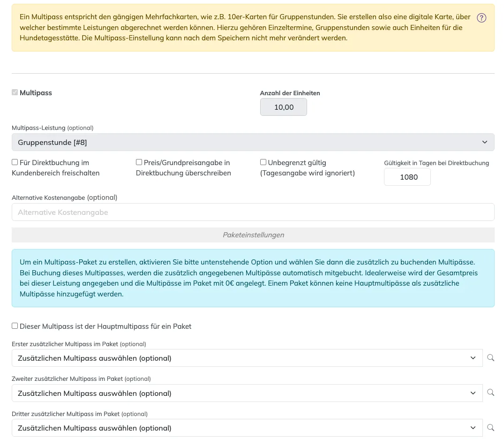The width and height of the screenshot is (504, 447).
Task: Click the Unbegrenzt gültig label text
Action: coord(297,163)
